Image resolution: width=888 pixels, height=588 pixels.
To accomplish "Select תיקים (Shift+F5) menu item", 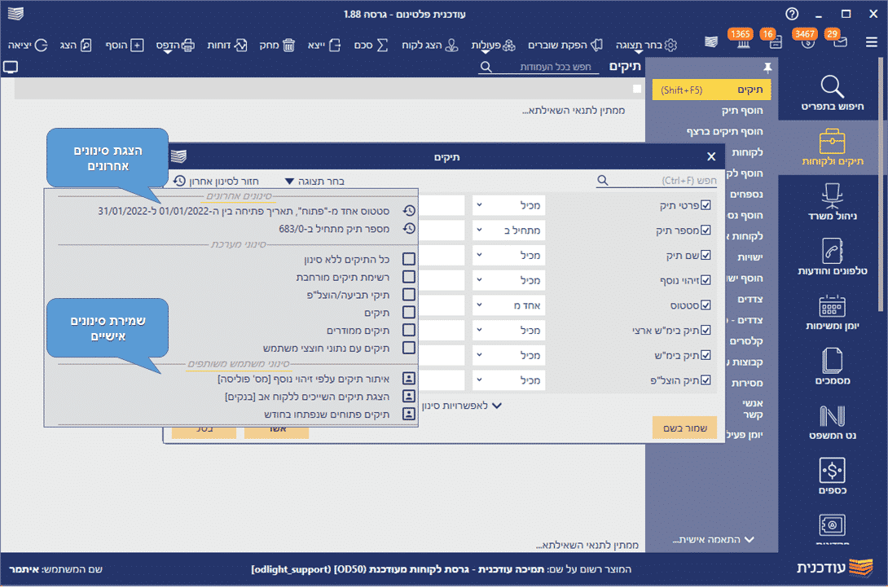I will coord(711,90).
